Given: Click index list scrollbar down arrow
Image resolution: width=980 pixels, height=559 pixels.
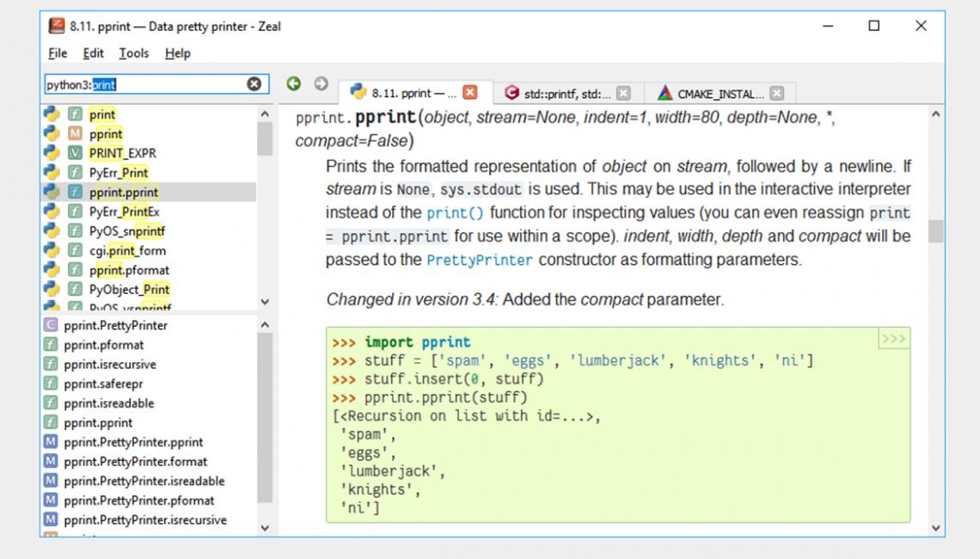Looking at the screenshot, I should pos(265,528).
